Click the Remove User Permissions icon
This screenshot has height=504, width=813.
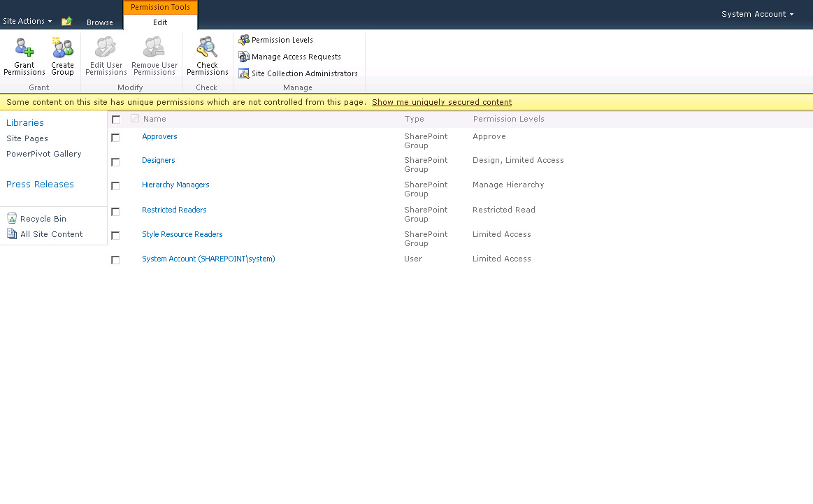(154, 48)
